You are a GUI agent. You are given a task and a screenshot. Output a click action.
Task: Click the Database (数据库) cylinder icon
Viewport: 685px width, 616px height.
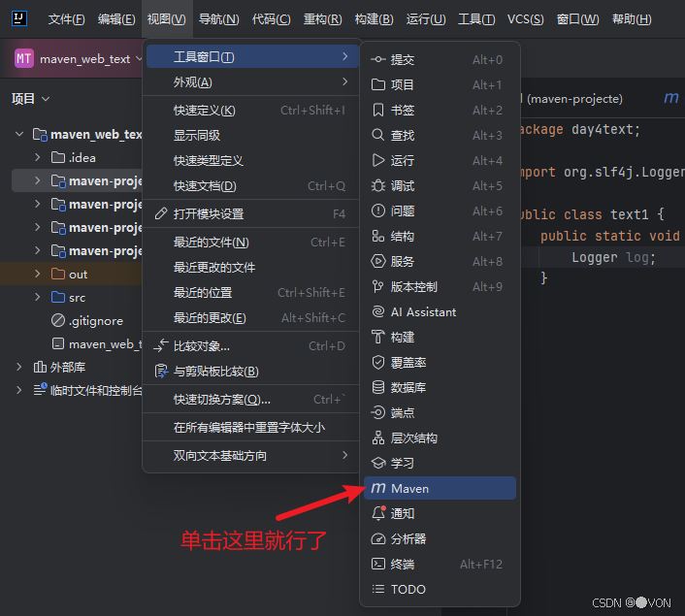[377, 387]
